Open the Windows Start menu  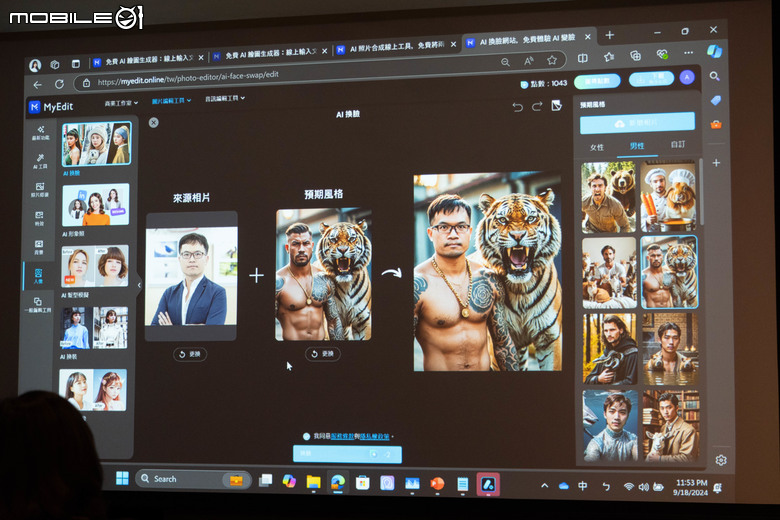122,478
